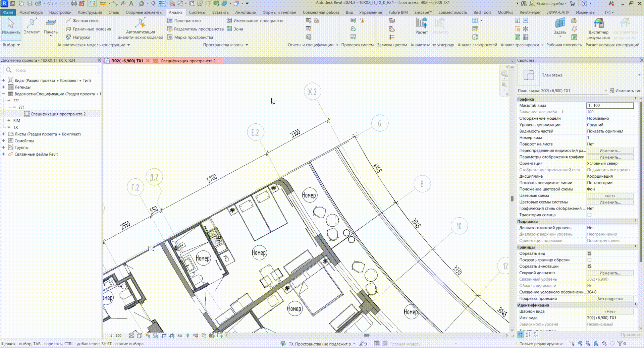The width and height of the screenshot is (644, 348).
Task: Open the Системы ribbon tab
Action: click(x=197, y=12)
